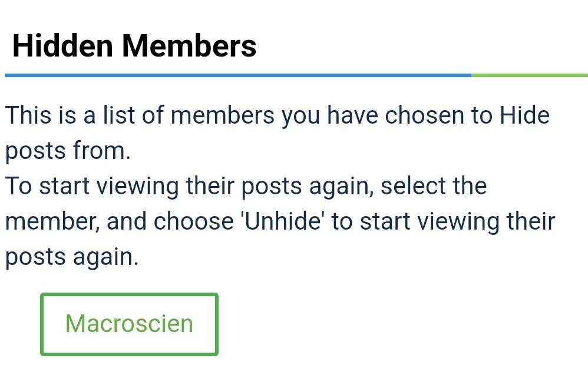Select the Macroscien hidden member button
This screenshot has width=588, height=388.
coord(129,324)
